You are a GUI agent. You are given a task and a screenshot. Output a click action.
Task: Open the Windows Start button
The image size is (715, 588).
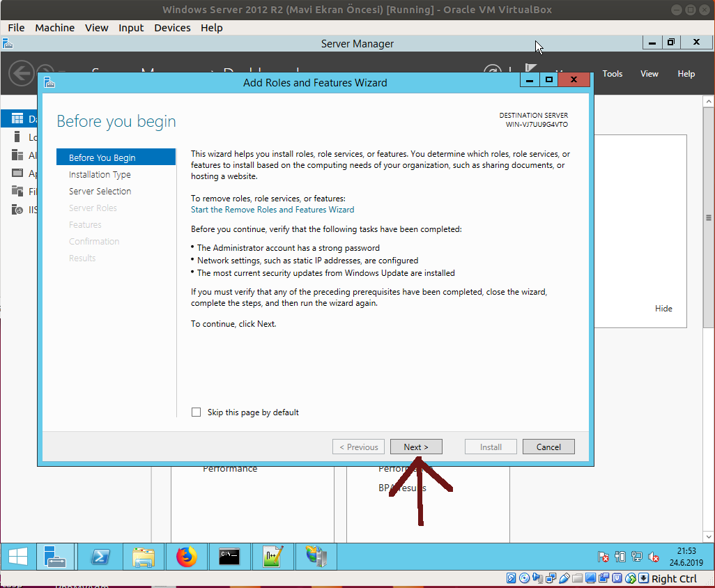(18, 557)
